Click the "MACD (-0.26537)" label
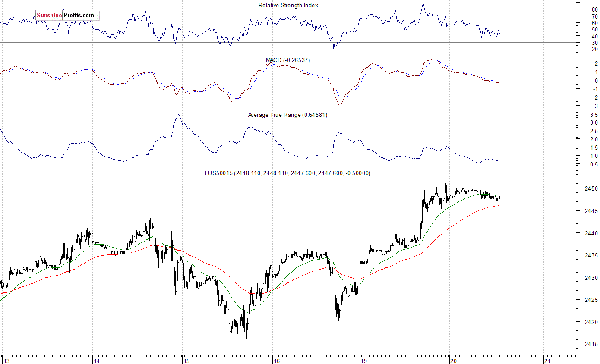The width and height of the screenshot is (600, 364). coord(288,60)
